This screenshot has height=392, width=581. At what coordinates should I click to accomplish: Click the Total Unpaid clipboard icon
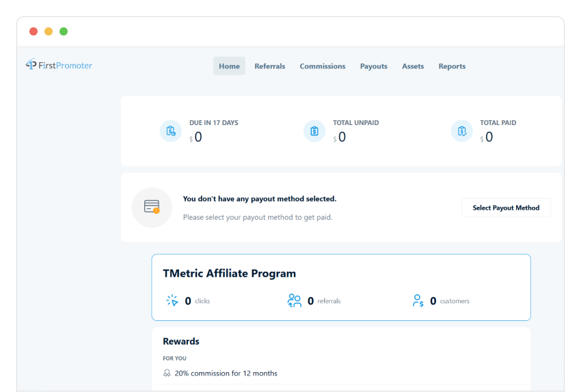pyautogui.click(x=314, y=131)
